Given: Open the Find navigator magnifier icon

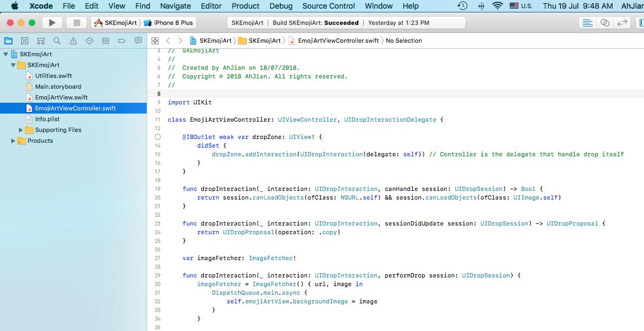Looking at the screenshot, I should (x=57, y=41).
